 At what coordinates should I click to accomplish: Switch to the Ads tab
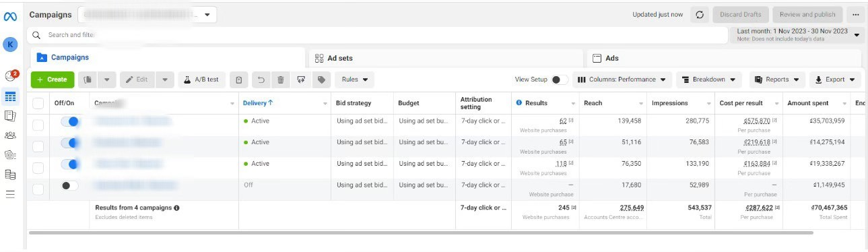coord(724,58)
